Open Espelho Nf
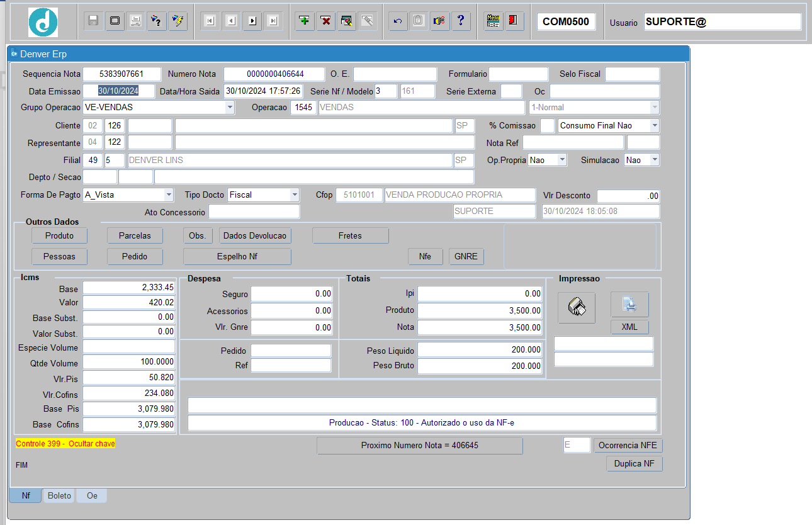 click(x=237, y=256)
